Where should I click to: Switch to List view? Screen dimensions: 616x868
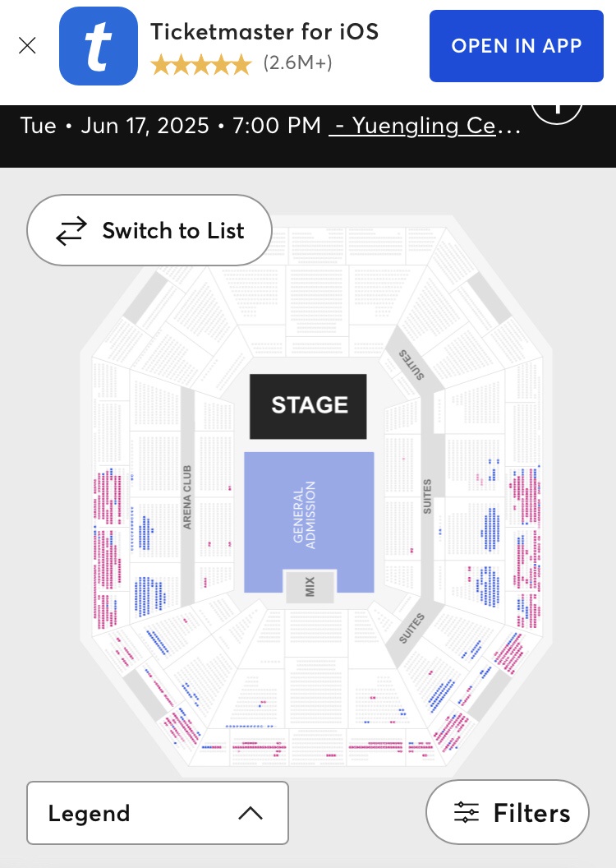[x=149, y=231]
